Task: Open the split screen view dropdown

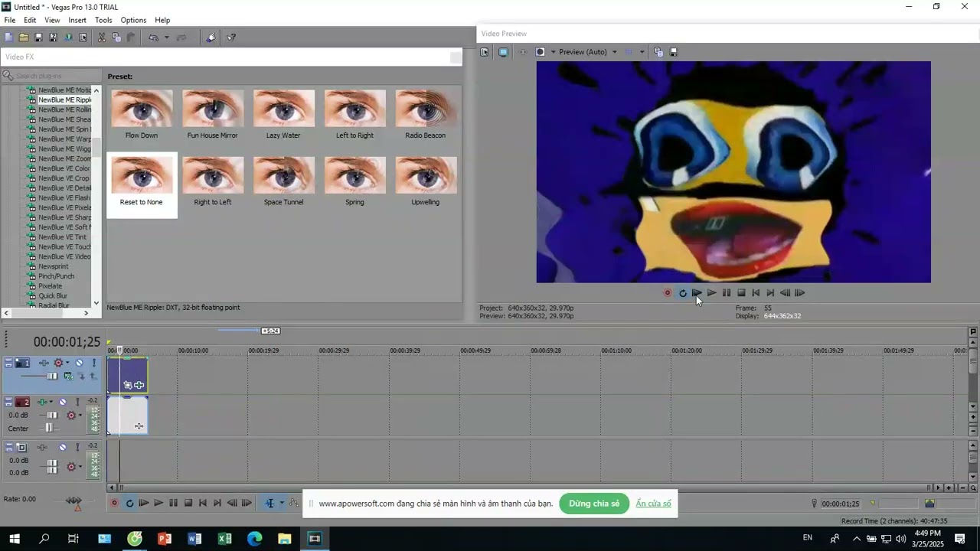Action: pyautogui.click(x=553, y=52)
